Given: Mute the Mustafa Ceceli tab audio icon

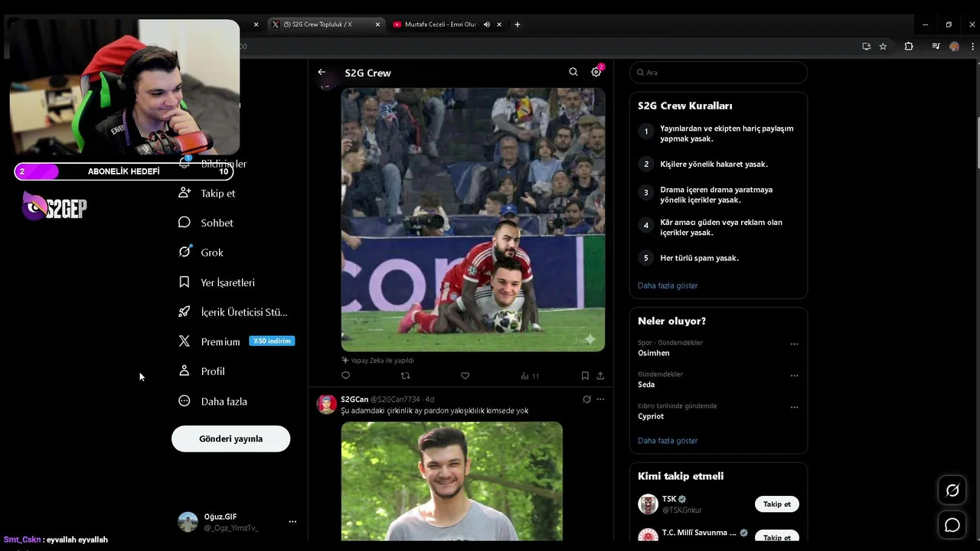Looking at the screenshot, I should point(487,24).
